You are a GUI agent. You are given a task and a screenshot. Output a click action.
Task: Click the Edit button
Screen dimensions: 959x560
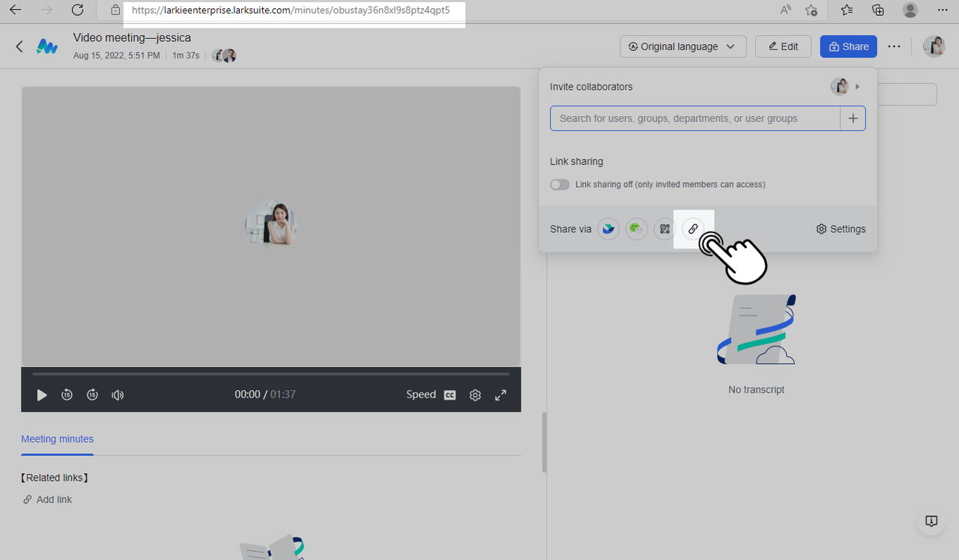pos(783,46)
